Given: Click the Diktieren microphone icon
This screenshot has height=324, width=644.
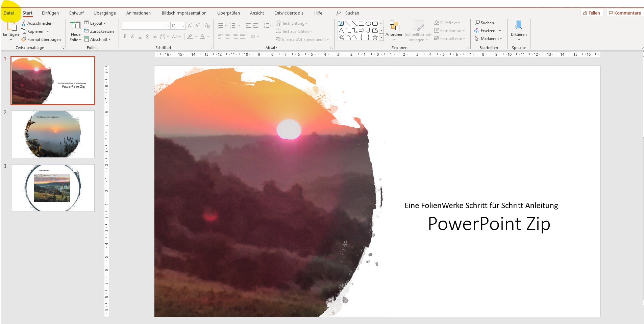Looking at the screenshot, I should pos(519,25).
